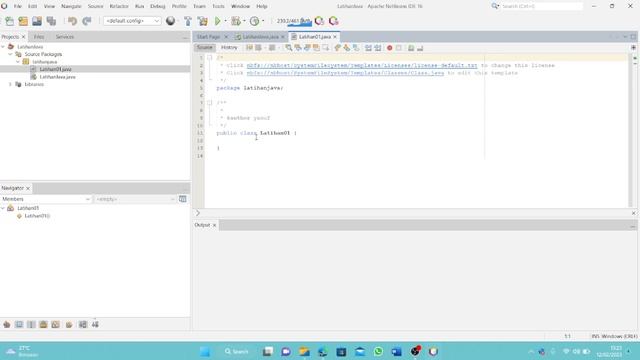Run the project with green play icon
This screenshot has height=360, width=640.
pyautogui.click(x=218, y=21)
